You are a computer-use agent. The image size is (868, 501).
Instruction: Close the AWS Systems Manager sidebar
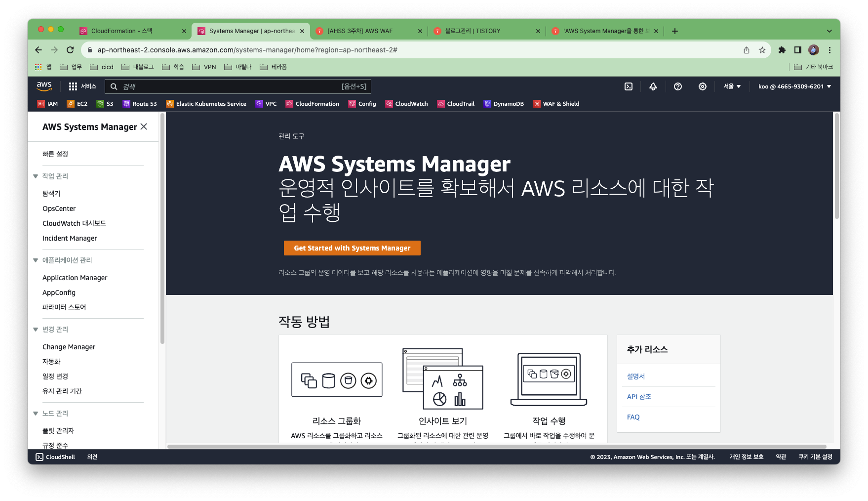(x=144, y=126)
